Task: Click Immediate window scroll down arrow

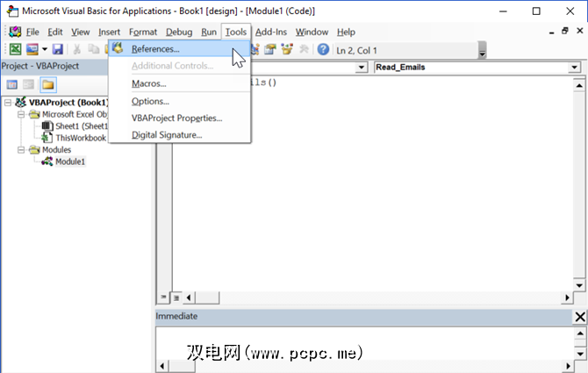Action: 580,354
